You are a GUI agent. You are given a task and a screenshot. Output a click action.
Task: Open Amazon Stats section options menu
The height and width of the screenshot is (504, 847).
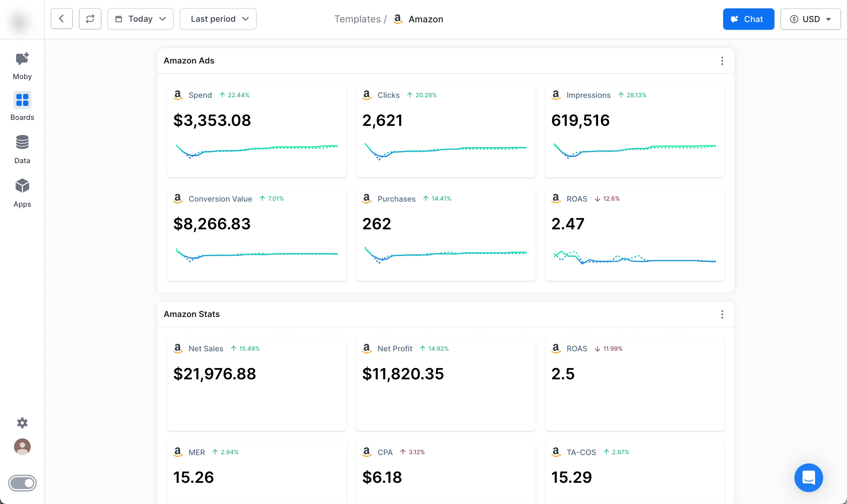[x=722, y=315]
